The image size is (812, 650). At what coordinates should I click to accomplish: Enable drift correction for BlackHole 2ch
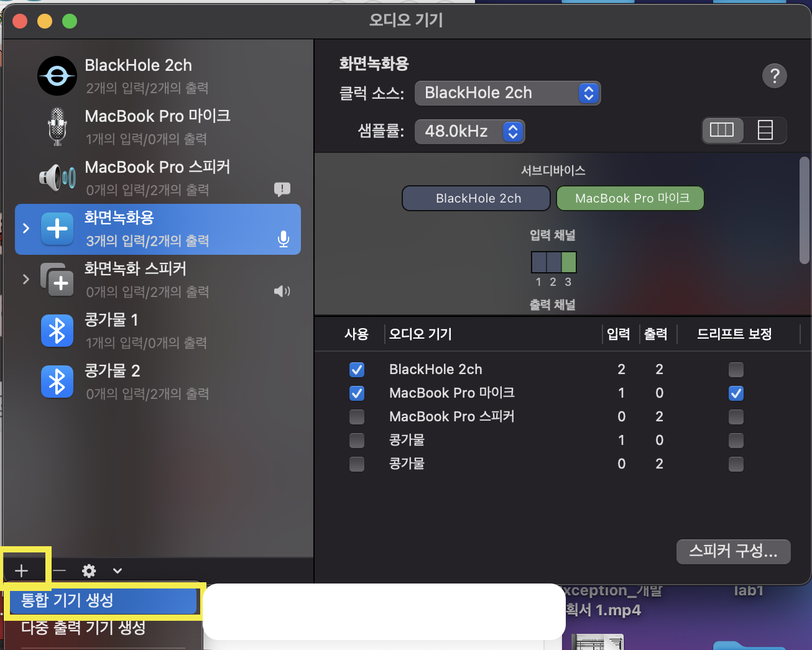736,370
